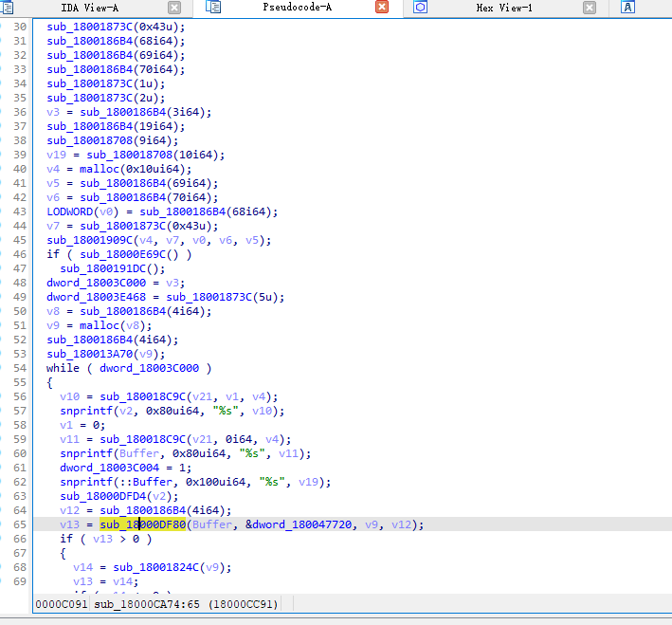
Task: Click &dword_180047720 argument on line 65
Action: pyautogui.click(x=299, y=524)
